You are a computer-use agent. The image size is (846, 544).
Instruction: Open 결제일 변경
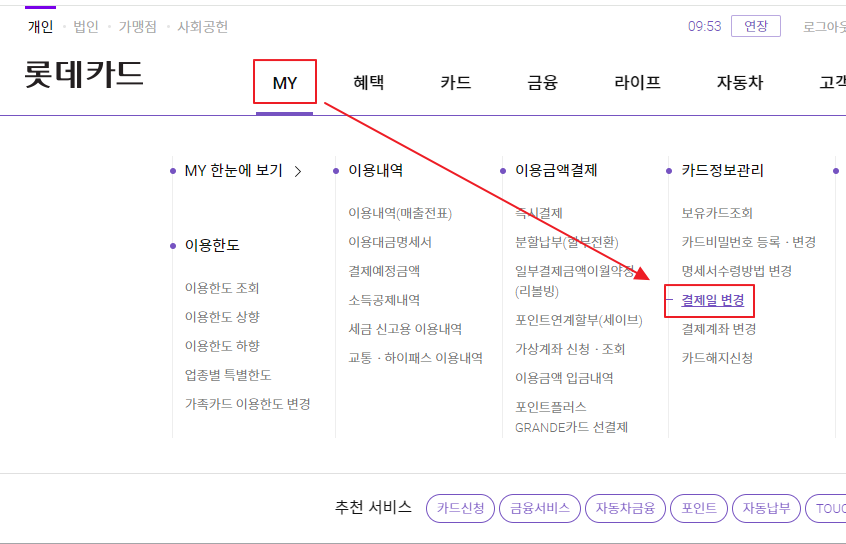pos(713,300)
